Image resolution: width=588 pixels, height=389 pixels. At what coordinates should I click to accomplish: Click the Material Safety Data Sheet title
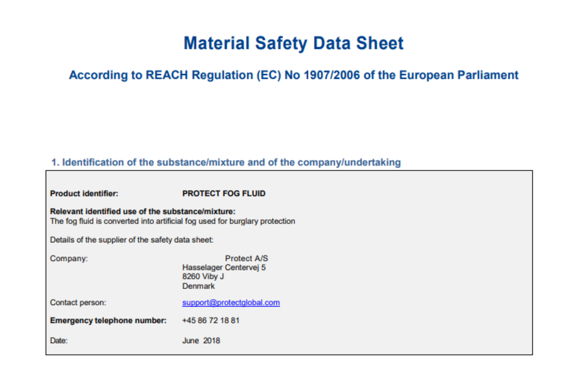[x=293, y=43]
